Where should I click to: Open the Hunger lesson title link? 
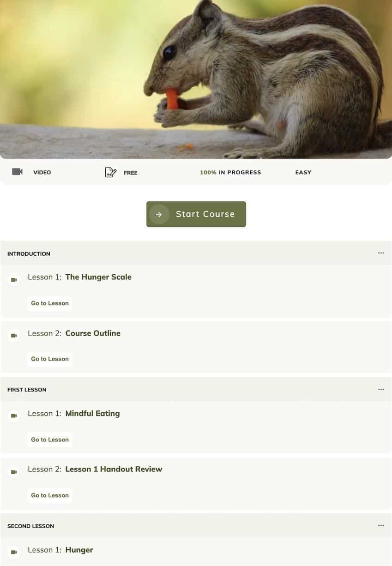point(79,550)
